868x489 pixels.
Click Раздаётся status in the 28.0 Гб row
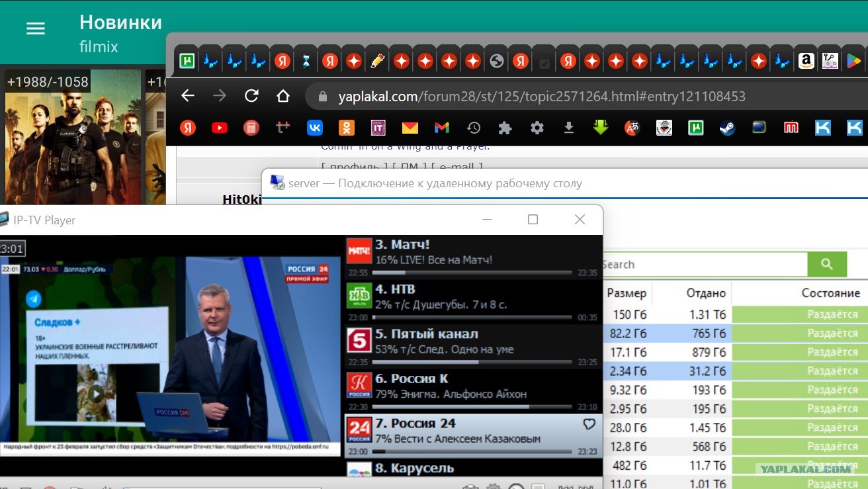pos(832,427)
